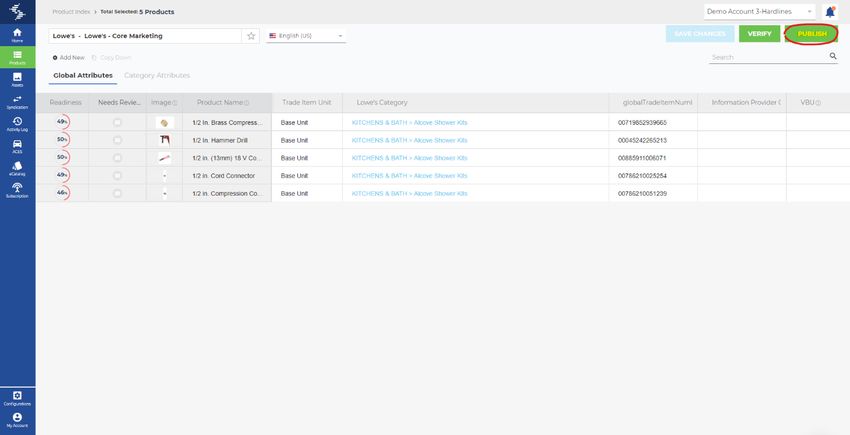
Task: Tick Needs Review for Cord Connector row
Action: pos(117,176)
